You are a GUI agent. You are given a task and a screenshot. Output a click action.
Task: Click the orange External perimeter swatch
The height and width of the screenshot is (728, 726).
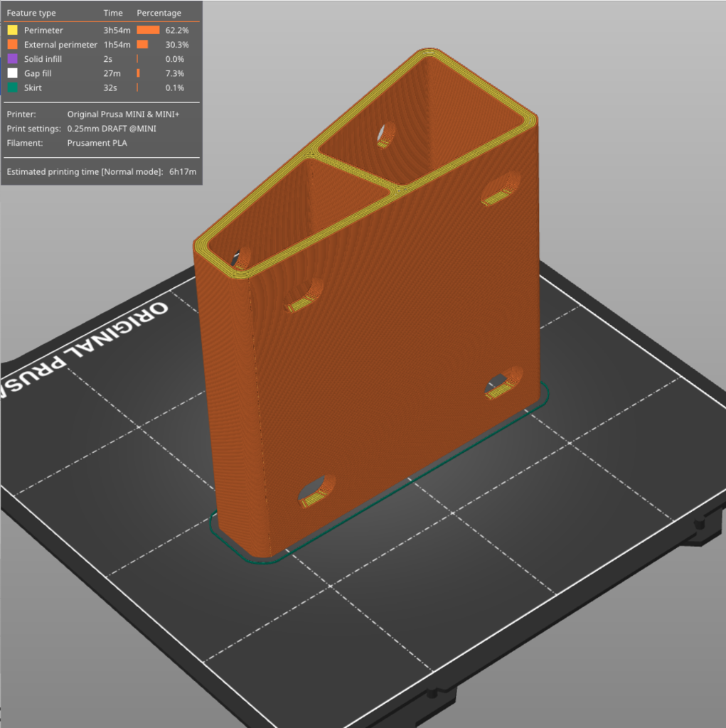[x=12, y=45]
